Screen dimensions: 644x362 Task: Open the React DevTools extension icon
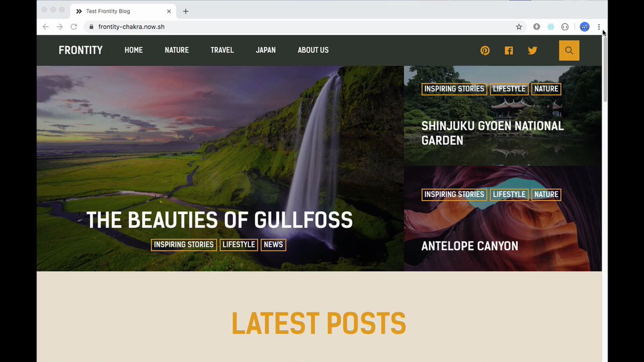551,27
